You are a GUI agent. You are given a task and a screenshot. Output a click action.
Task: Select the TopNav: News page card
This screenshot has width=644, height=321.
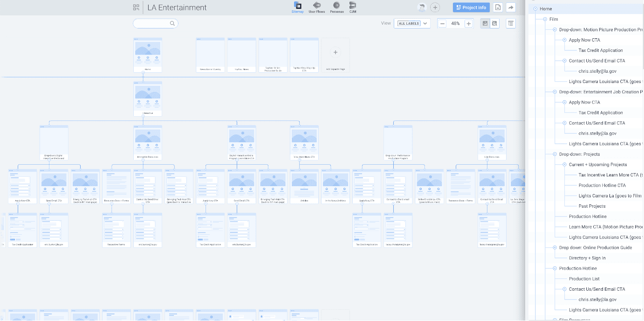(241, 55)
